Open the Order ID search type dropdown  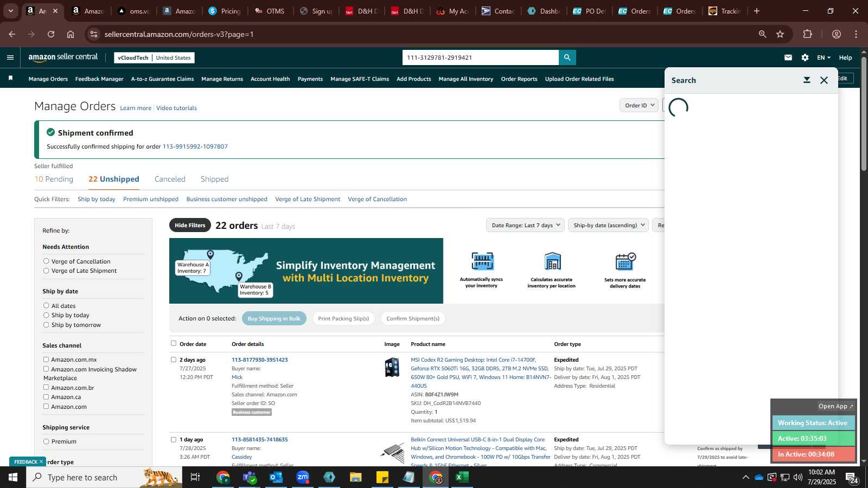(x=639, y=105)
